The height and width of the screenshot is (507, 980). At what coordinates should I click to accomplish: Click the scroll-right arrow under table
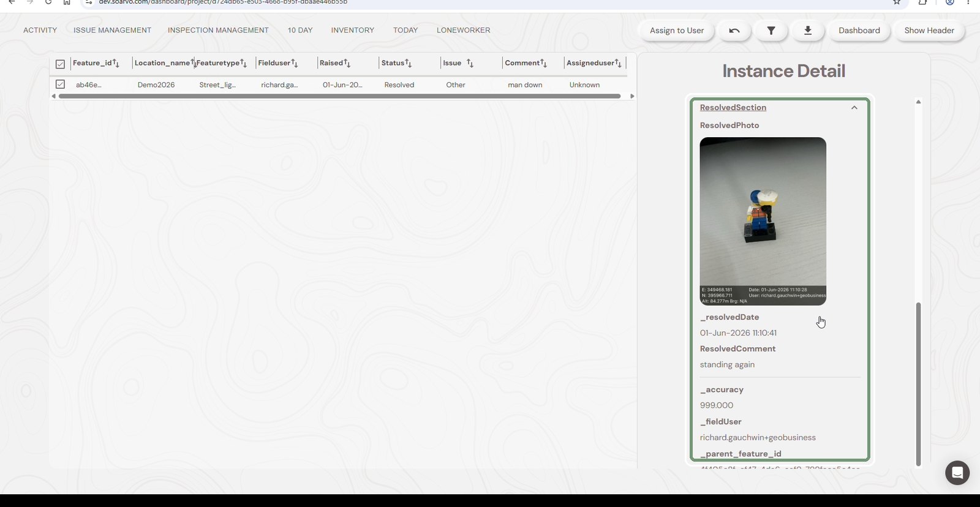[632, 96]
